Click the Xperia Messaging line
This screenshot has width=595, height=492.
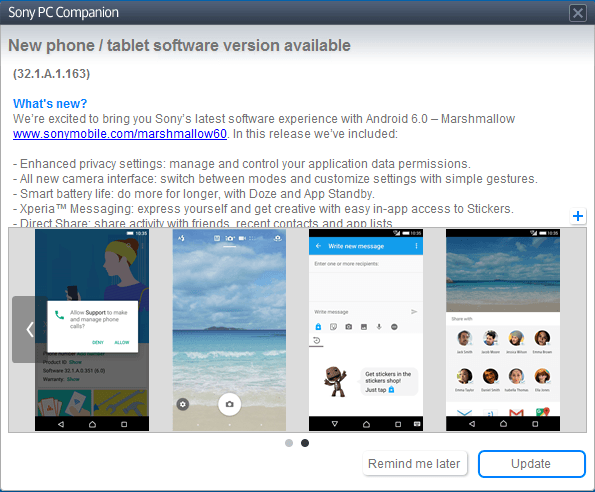263,209
